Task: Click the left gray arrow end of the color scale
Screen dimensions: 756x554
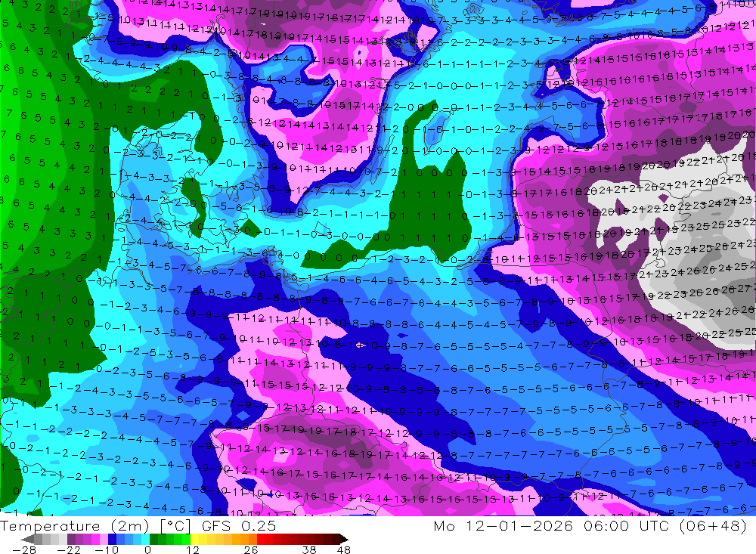Action: [x=28, y=539]
